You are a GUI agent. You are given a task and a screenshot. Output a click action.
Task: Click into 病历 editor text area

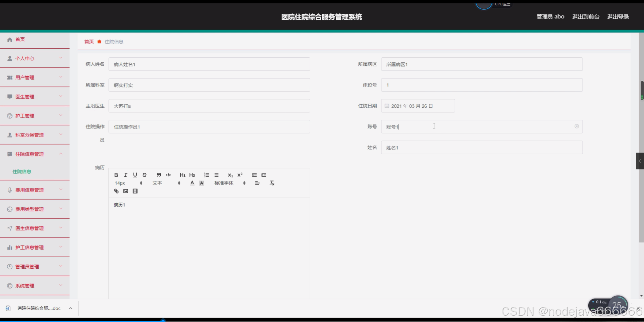tap(209, 248)
